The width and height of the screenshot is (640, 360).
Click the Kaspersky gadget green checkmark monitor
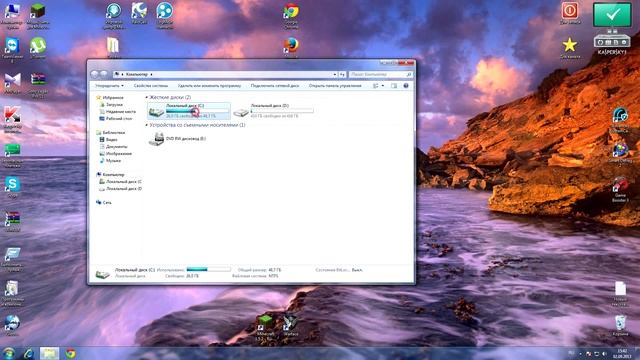tap(612, 15)
